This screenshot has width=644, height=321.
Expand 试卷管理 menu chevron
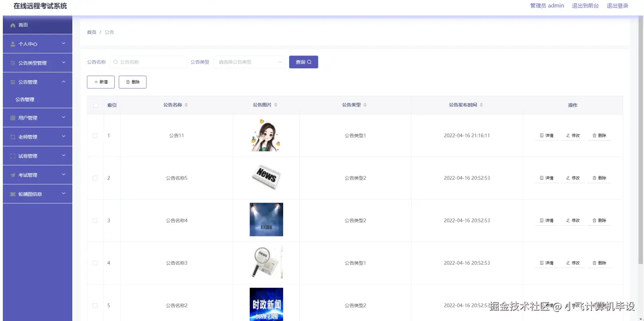63,155
